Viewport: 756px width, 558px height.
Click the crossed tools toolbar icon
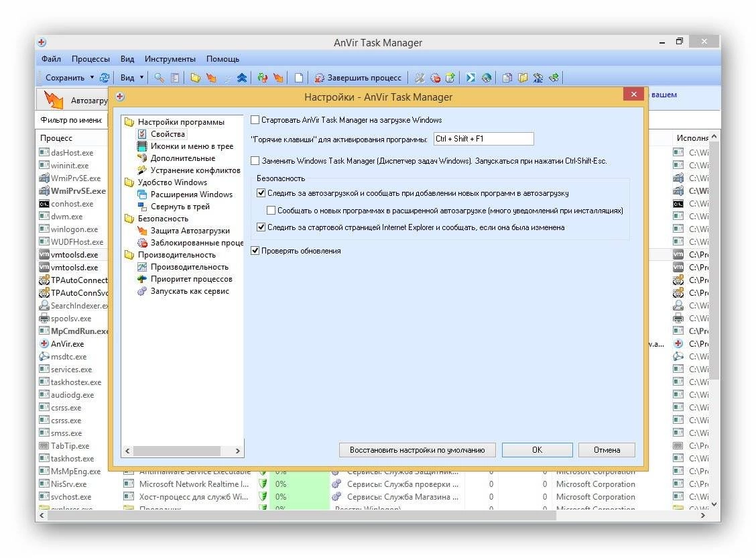coord(420,78)
